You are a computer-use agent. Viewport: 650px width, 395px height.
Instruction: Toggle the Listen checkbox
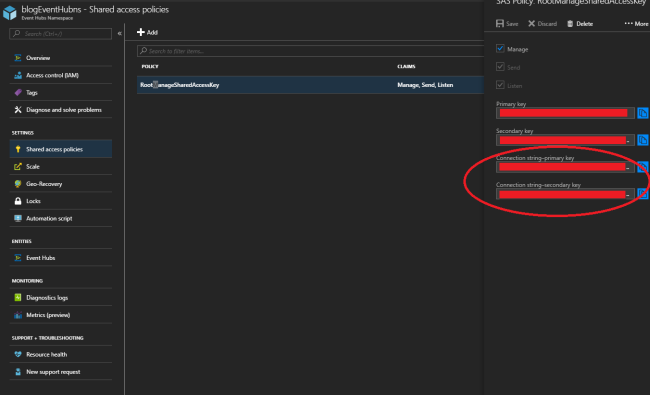click(x=500, y=85)
